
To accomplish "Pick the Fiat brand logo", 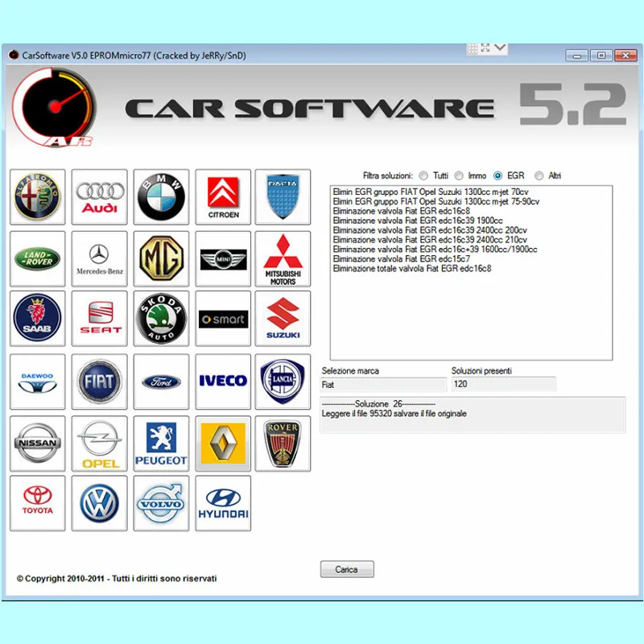I will coord(99,382).
